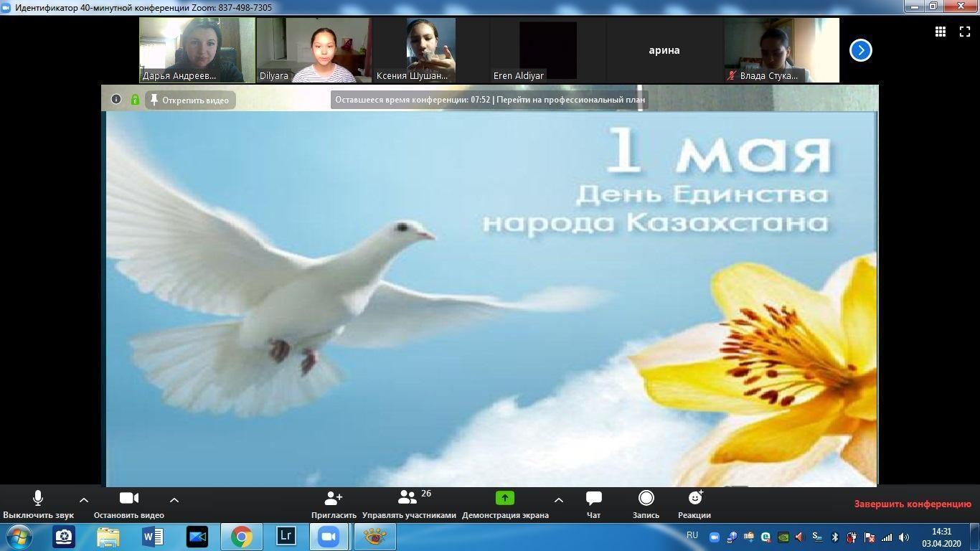Show next participants with blue arrow
This screenshot has height=551, width=980.
[x=861, y=50]
